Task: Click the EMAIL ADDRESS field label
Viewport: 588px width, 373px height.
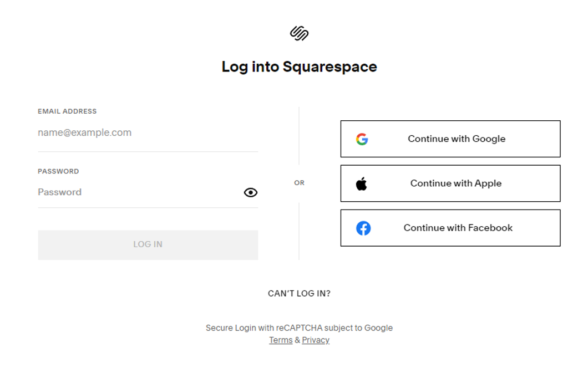Action: (x=67, y=111)
